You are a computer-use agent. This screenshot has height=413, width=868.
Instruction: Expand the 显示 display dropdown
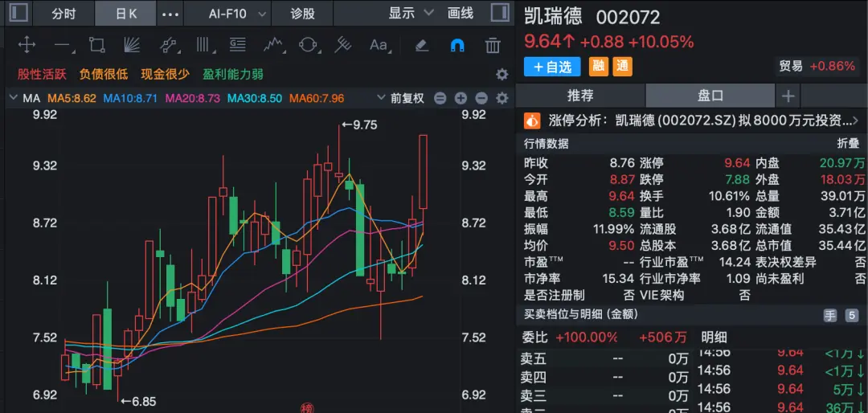(411, 14)
